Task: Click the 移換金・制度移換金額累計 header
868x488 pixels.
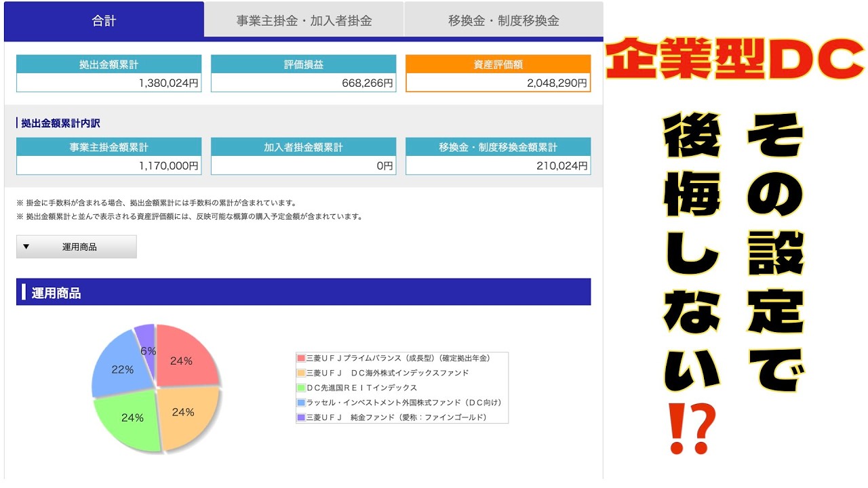Action: [x=498, y=147]
